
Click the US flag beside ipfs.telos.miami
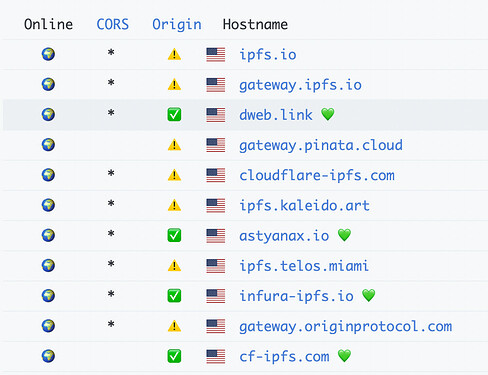coord(216,266)
